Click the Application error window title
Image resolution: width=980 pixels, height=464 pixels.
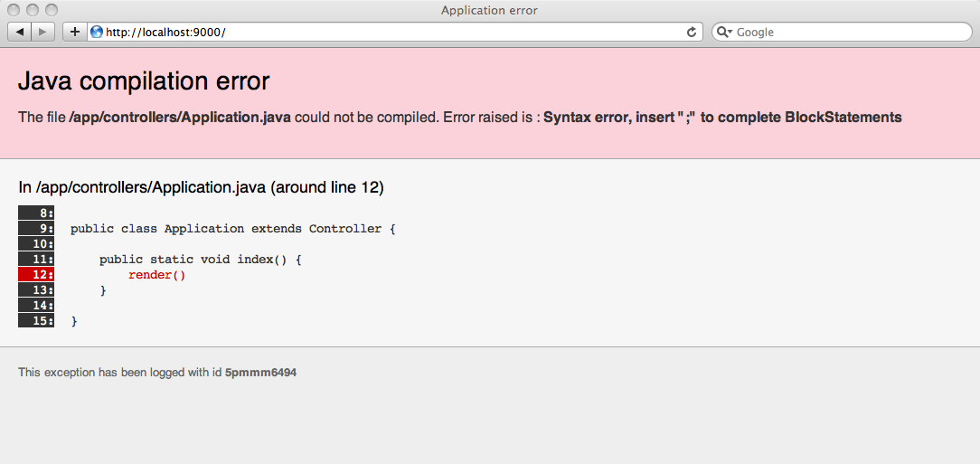489,10
